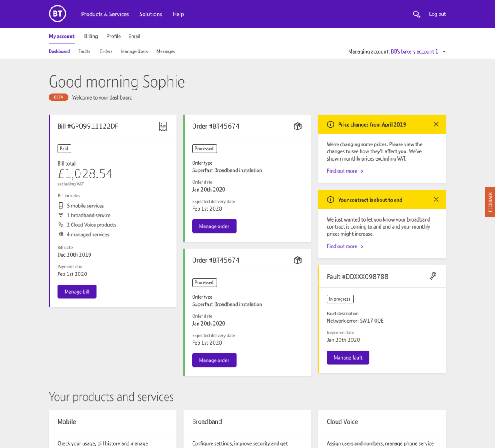The image size is (495, 448).
Task: Click the Network error: SW17 0QE description
Action: 355,321
